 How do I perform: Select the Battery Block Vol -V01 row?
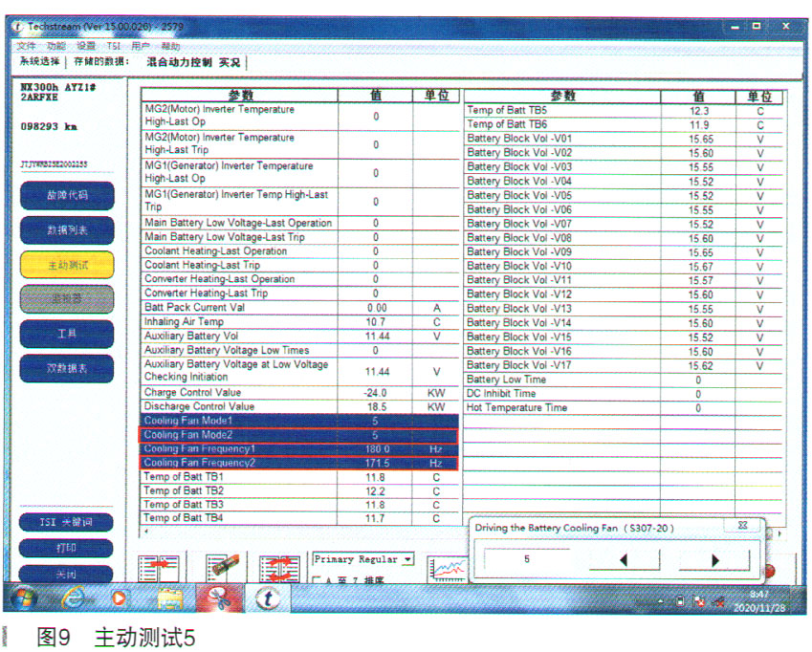point(623,139)
